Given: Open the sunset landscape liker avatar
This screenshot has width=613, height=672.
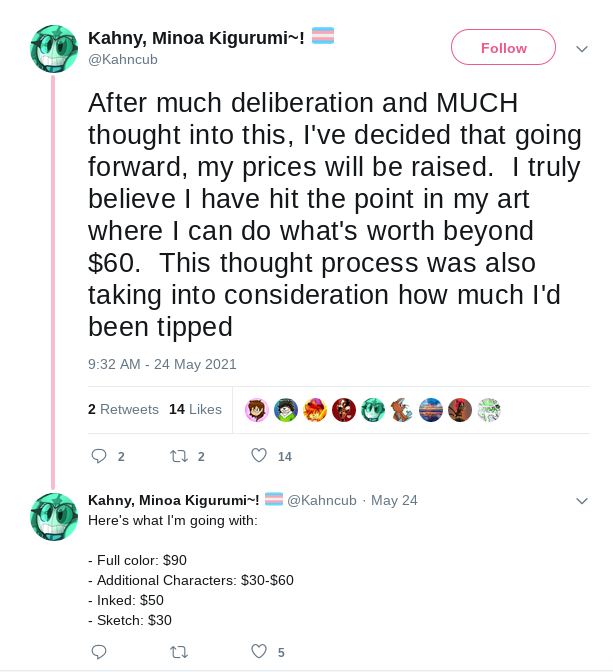Looking at the screenshot, I should tap(431, 410).
